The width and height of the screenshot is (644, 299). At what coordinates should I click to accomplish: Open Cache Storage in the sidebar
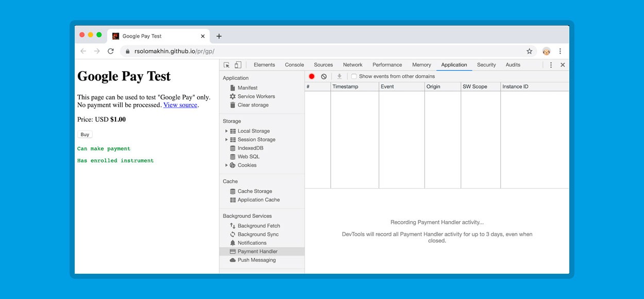pyautogui.click(x=255, y=191)
